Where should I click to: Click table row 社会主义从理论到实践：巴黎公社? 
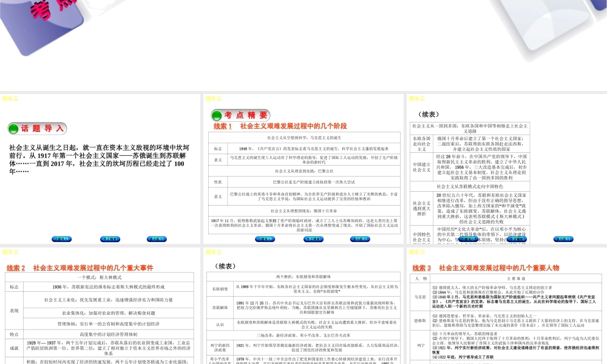(x=304, y=171)
